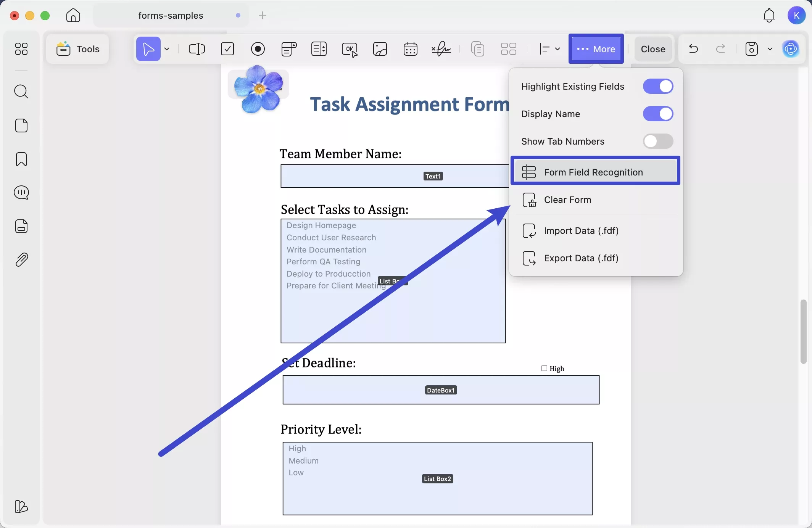The height and width of the screenshot is (528, 812).
Task: Select the checkbox field tool
Action: click(x=227, y=49)
